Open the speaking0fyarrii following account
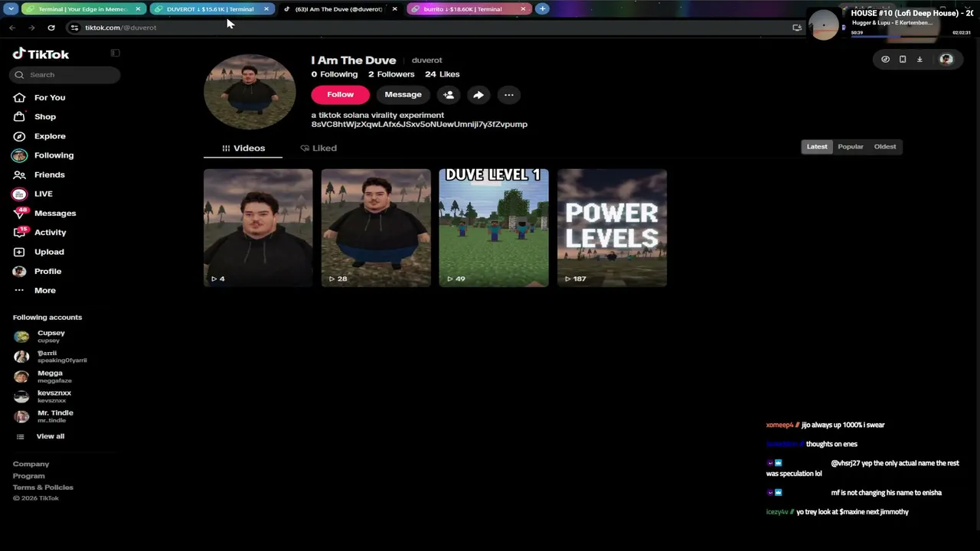 pyautogui.click(x=51, y=357)
